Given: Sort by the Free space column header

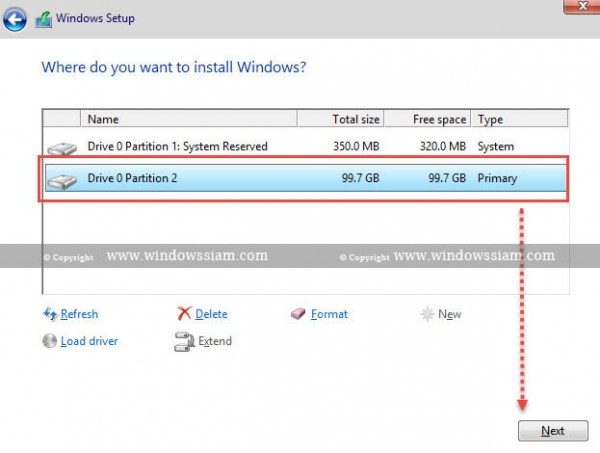Looking at the screenshot, I should click(427, 119).
